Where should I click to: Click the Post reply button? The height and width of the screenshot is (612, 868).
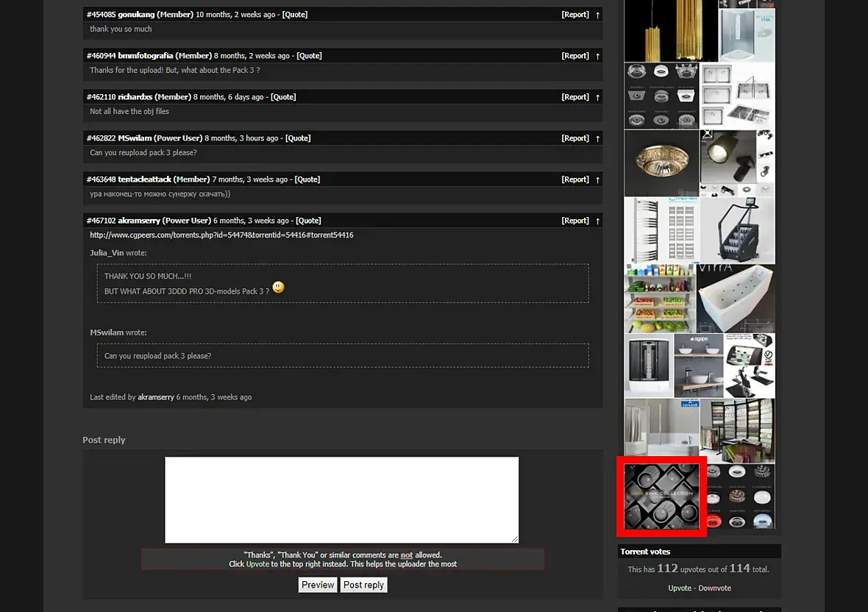(x=363, y=585)
